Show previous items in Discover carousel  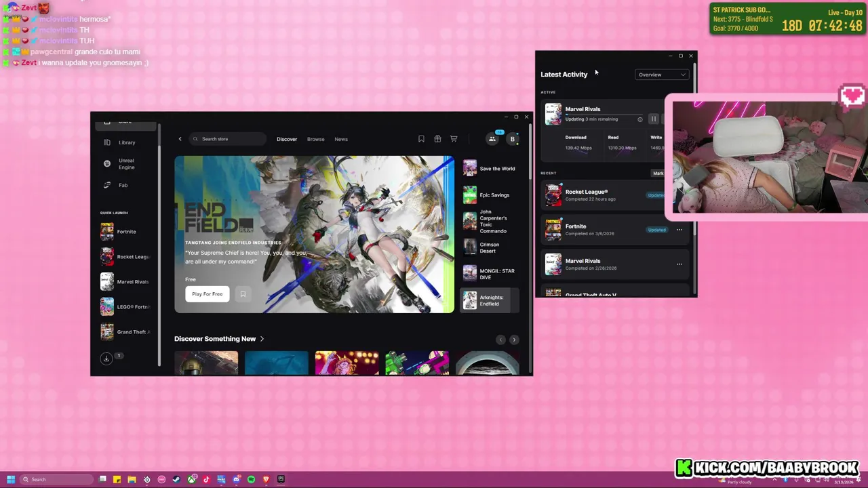tap(500, 340)
